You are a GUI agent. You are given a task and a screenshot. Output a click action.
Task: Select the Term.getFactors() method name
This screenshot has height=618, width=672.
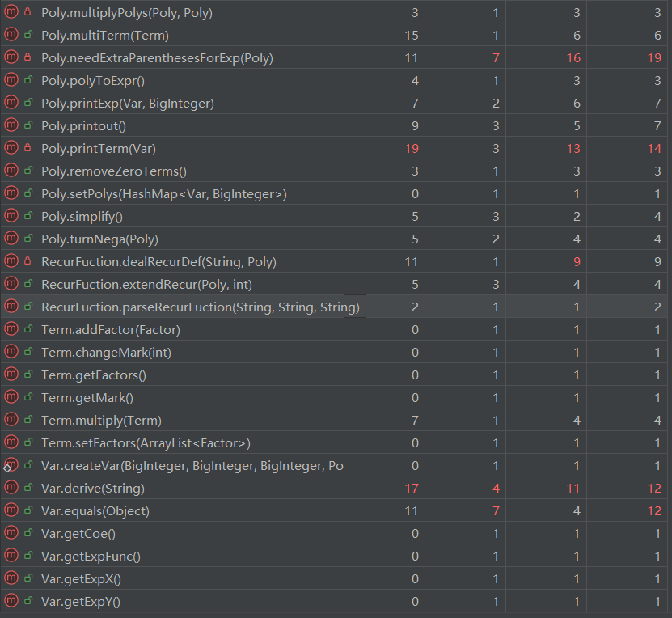[94, 375]
